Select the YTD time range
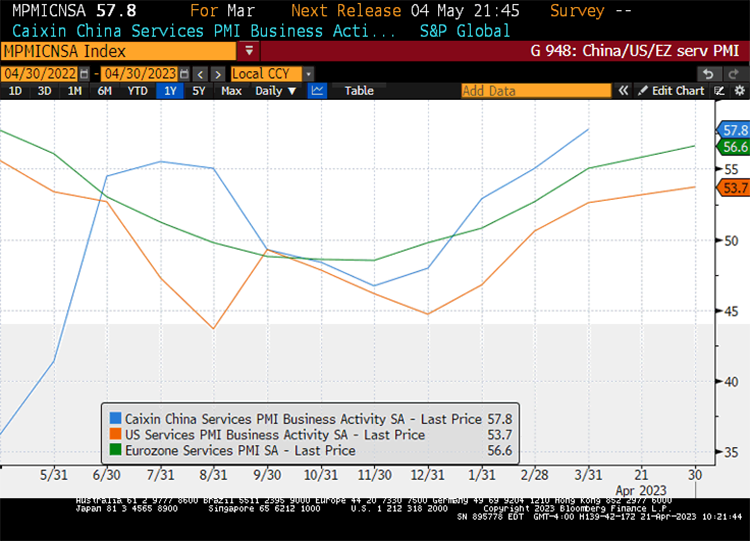 click(x=137, y=91)
